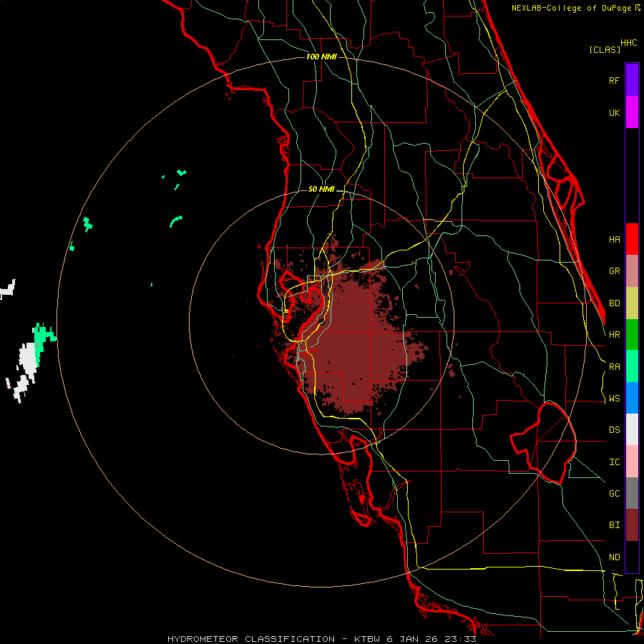Click the HHC product label
Screen dimensions: 644x644
click(628, 43)
